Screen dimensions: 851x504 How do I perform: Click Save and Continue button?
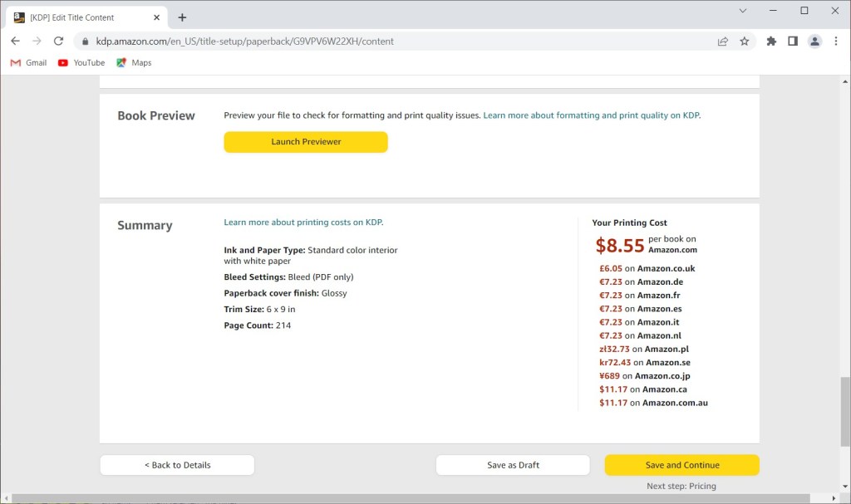pyautogui.click(x=681, y=465)
